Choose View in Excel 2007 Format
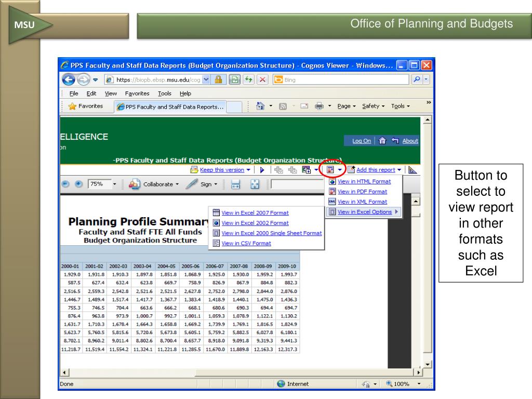Image resolution: width=532 pixels, height=399 pixels. point(255,212)
